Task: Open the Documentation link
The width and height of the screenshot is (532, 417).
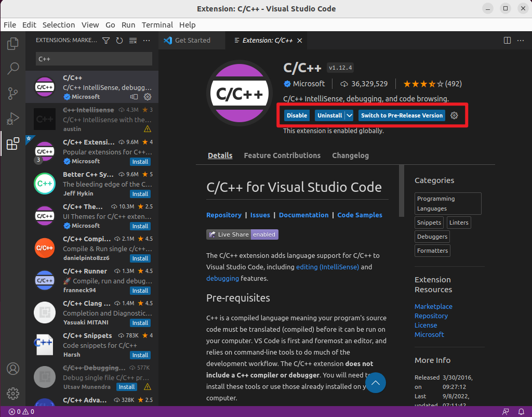Action: pyautogui.click(x=303, y=215)
